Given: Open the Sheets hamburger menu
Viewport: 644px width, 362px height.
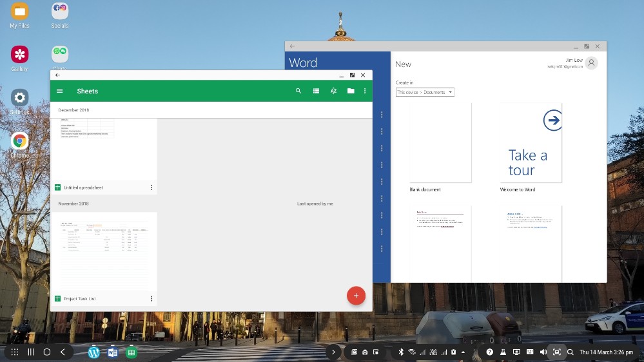Looking at the screenshot, I should (59, 91).
